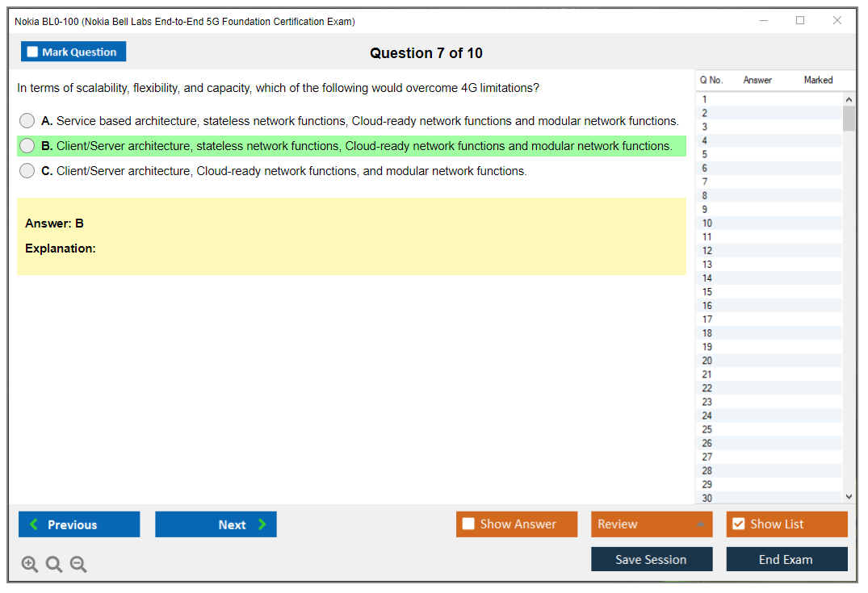
Task: Choose answer B radio button
Action: pos(27,146)
